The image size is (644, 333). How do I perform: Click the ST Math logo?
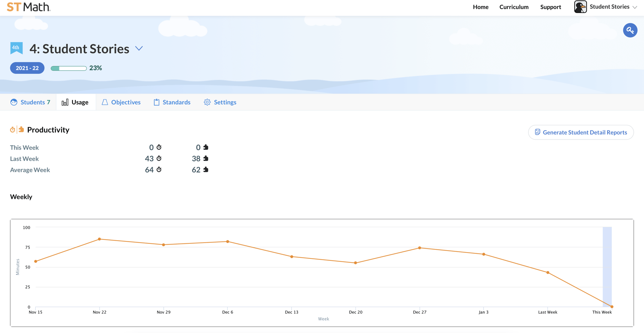point(29,7)
